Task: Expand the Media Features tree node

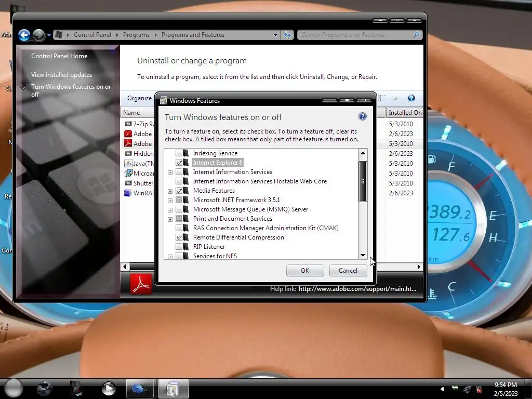Action: coord(170,191)
